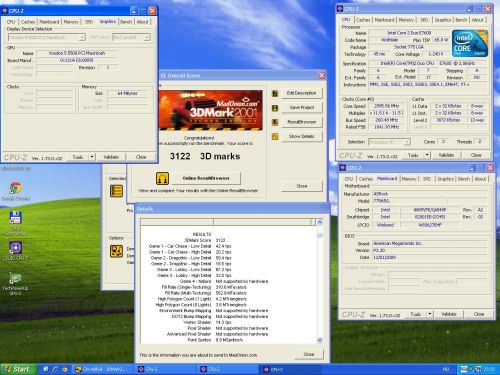Click the Details list scroll up arrow
This screenshot has height=375, width=500.
(320, 222)
